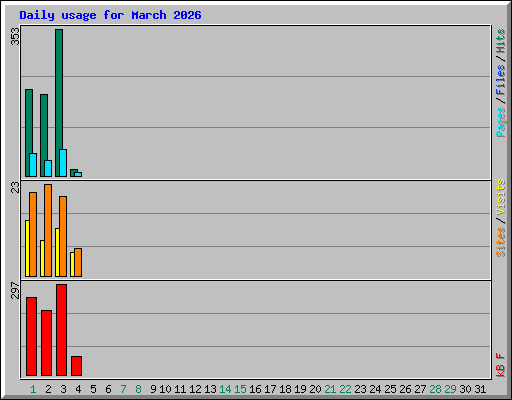The image size is (512, 400).
Task: Click day 16 on the date axis
Action: (255, 389)
